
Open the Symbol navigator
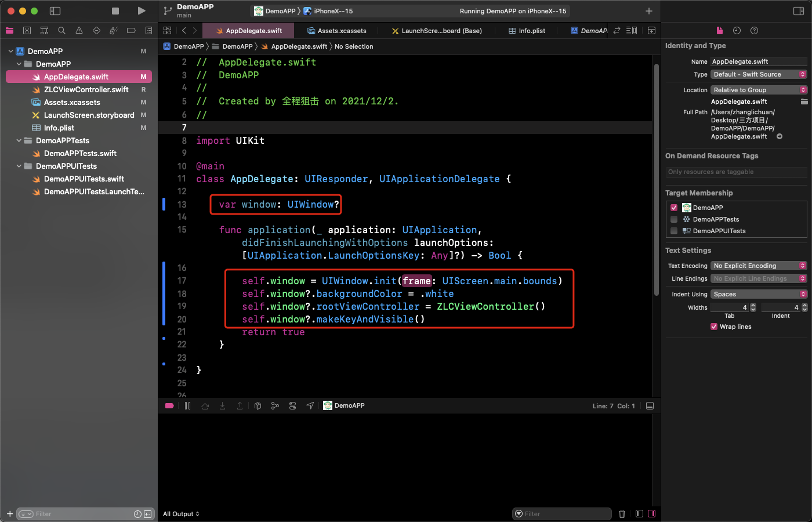pos(44,30)
